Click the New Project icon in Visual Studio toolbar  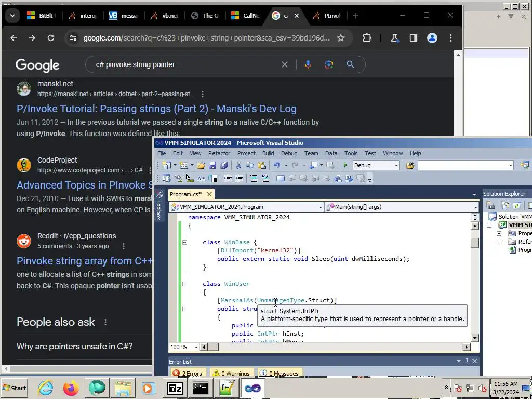click(167, 165)
